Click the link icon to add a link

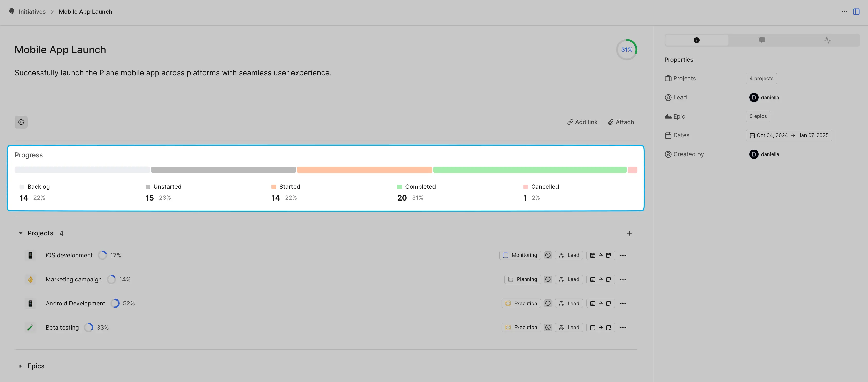point(570,122)
